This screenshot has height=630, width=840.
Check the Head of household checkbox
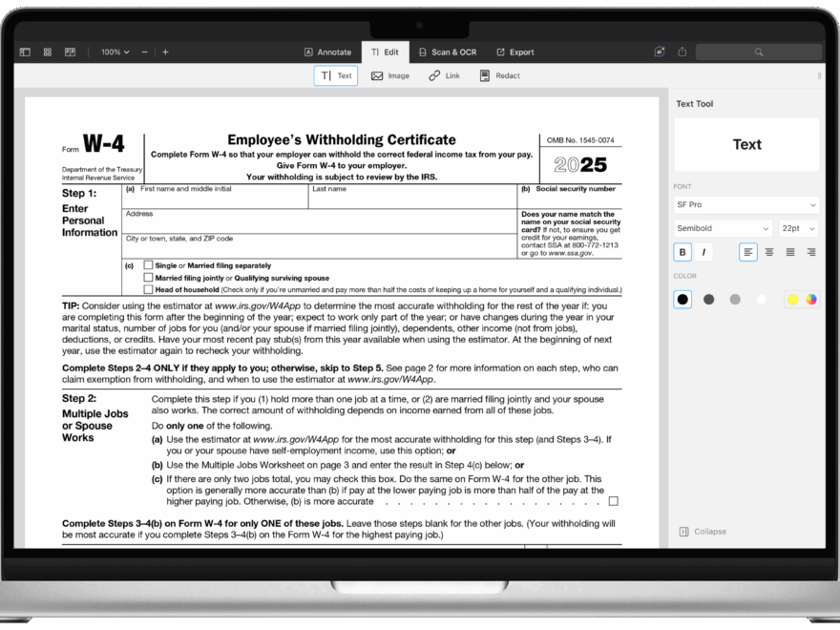coord(149,288)
